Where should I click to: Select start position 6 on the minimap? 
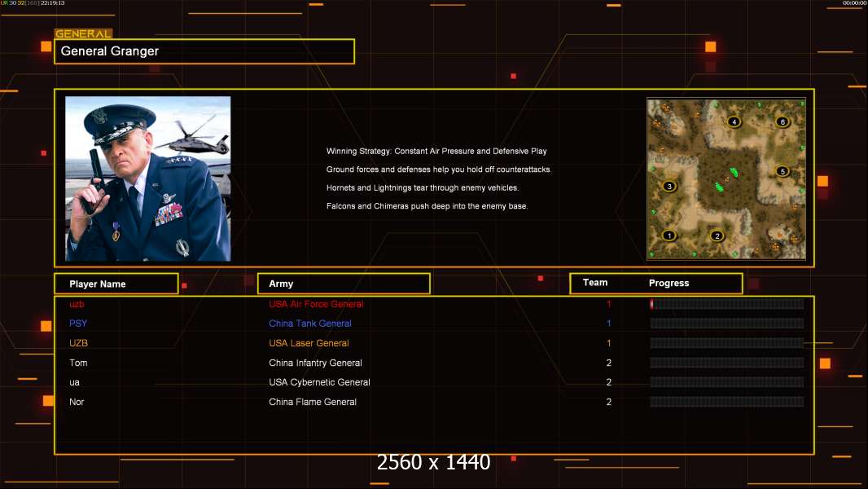783,122
